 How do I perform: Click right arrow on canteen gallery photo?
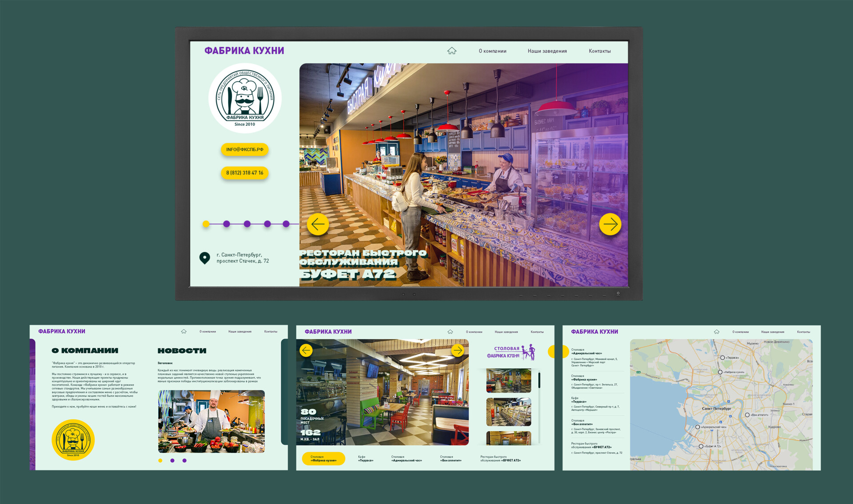[458, 350]
